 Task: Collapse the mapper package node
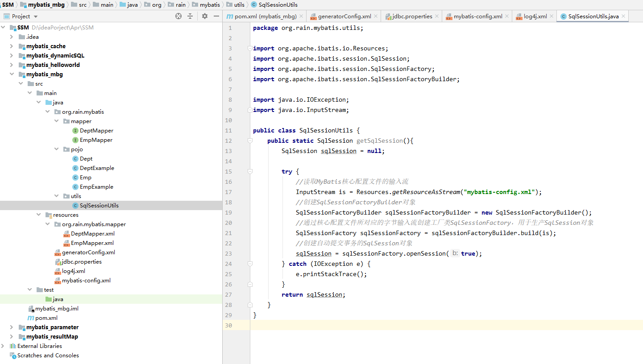pyautogui.click(x=57, y=121)
